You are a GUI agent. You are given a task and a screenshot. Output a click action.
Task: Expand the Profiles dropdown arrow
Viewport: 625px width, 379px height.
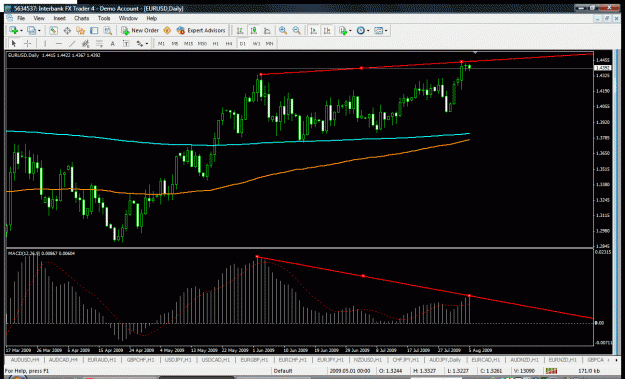(39, 31)
